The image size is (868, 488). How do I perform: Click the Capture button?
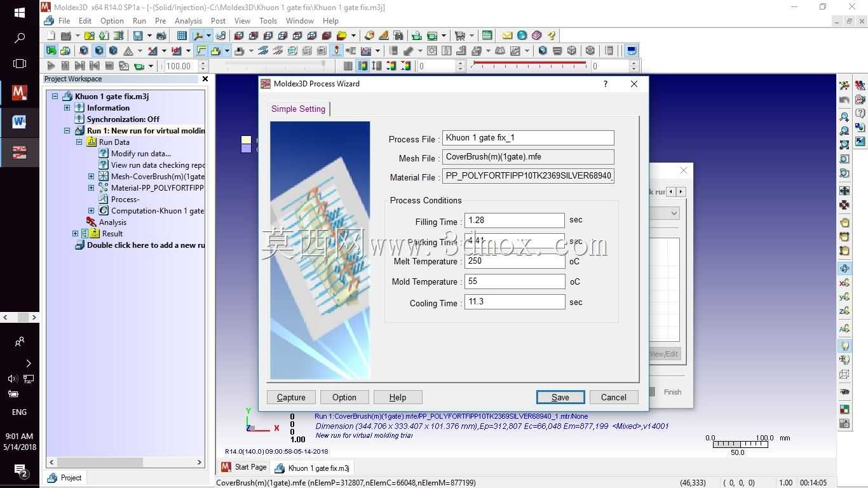point(291,397)
